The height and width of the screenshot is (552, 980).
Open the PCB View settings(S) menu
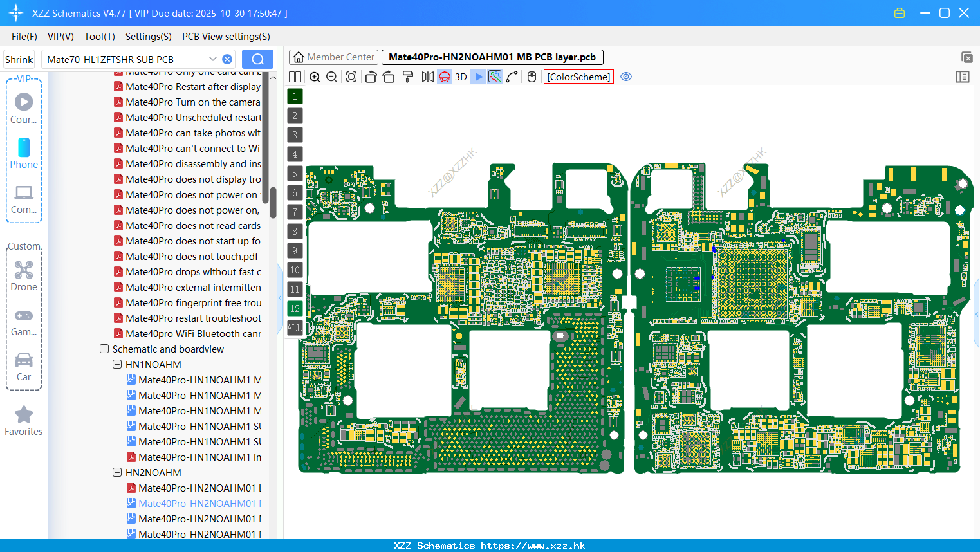tap(226, 37)
